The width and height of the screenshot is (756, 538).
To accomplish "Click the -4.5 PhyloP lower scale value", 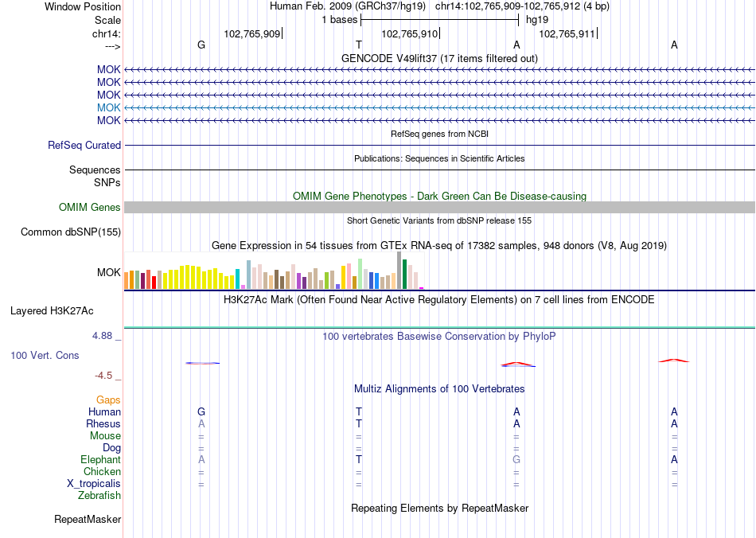I will coord(103,375).
